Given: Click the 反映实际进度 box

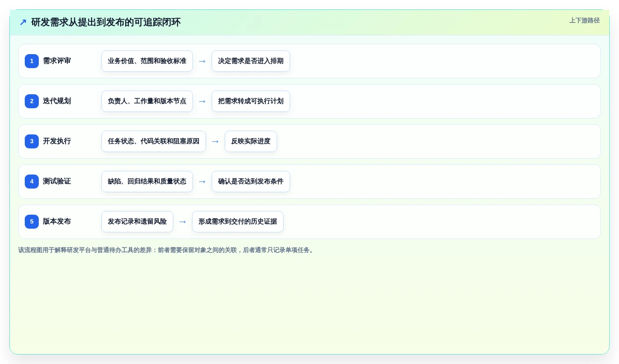Looking at the screenshot, I should tap(251, 141).
